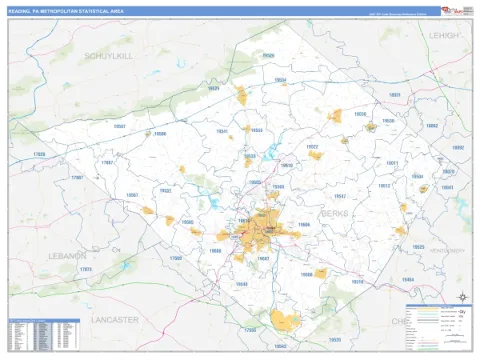Click the BERKS county label
The width and height of the screenshot is (480, 360).
coord(335,214)
